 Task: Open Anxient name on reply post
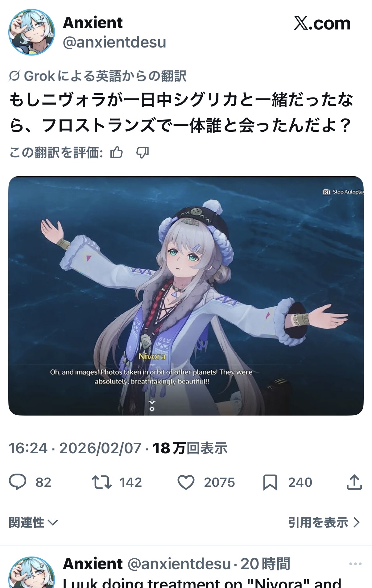[x=93, y=564]
